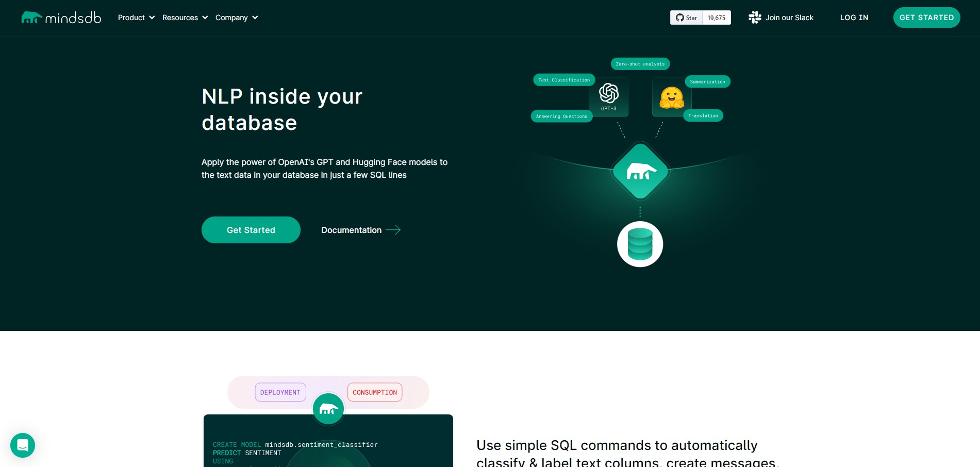Select the CONSUMPTION tab
Image resolution: width=980 pixels, height=467 pixels.
coord(375,392)
